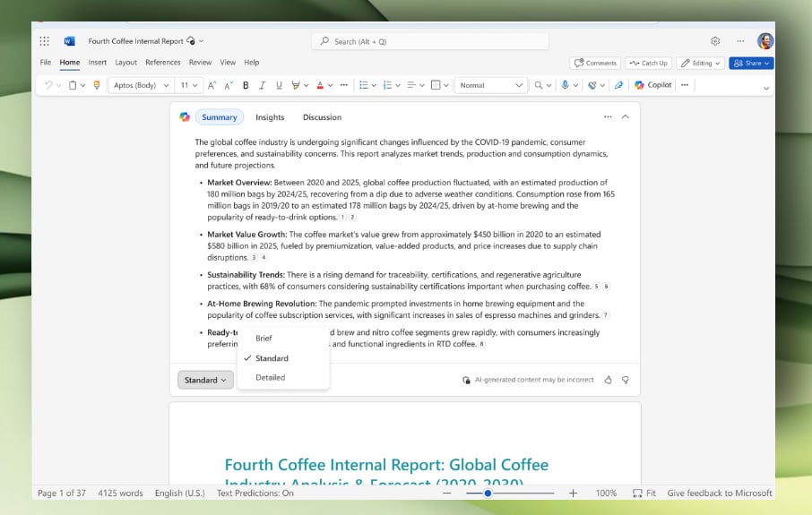The height and width of the screenshot is (515, 812).
Task: Click the Comments button
Action: click(595, 64)
